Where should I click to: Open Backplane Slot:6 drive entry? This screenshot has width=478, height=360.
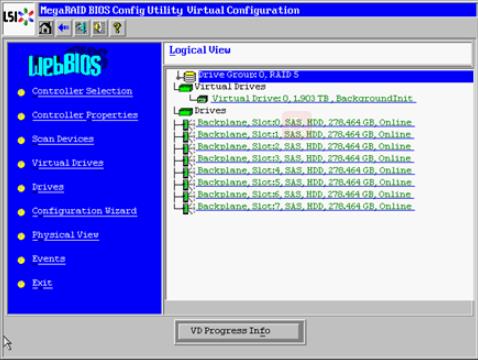tap(305, 195)
